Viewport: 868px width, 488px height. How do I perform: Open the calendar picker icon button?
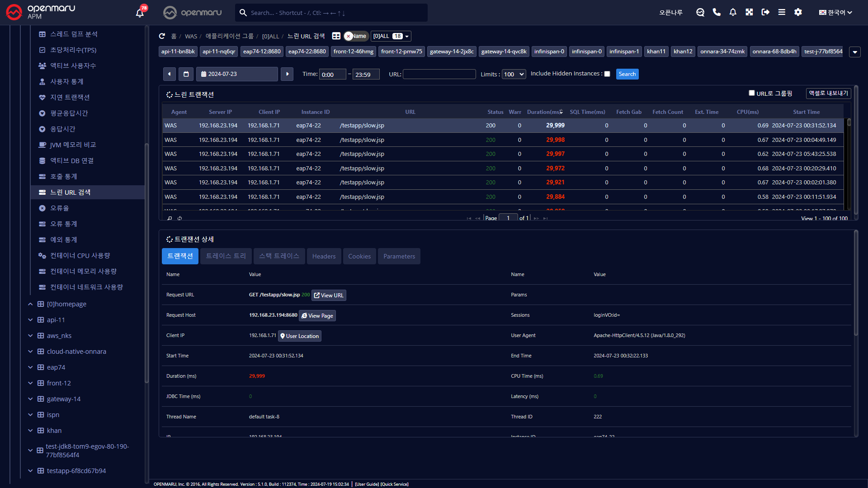tap(186, 74)
